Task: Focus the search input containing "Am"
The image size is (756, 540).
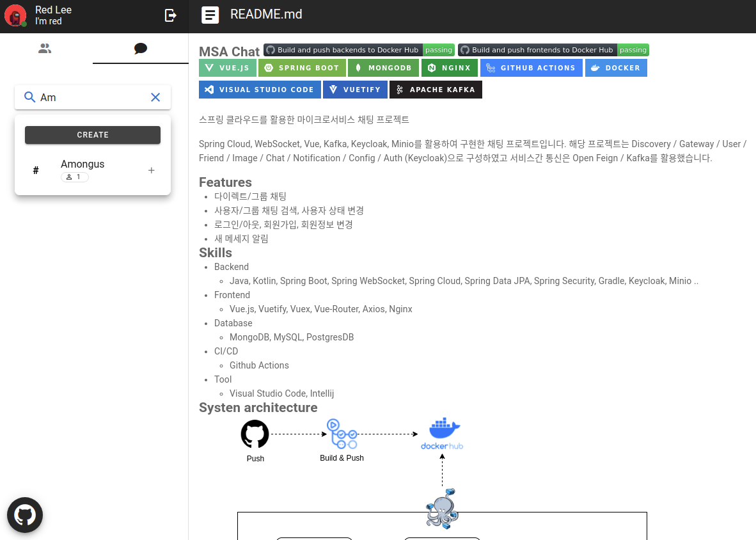Action: click(93, 97)
